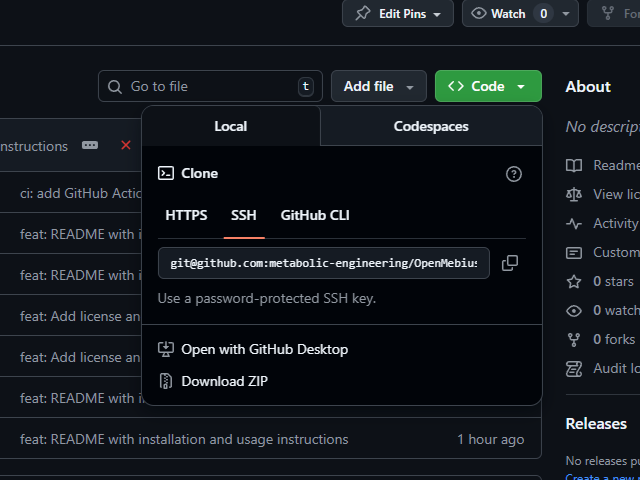Click the ZIP file icon

[166, 381]
